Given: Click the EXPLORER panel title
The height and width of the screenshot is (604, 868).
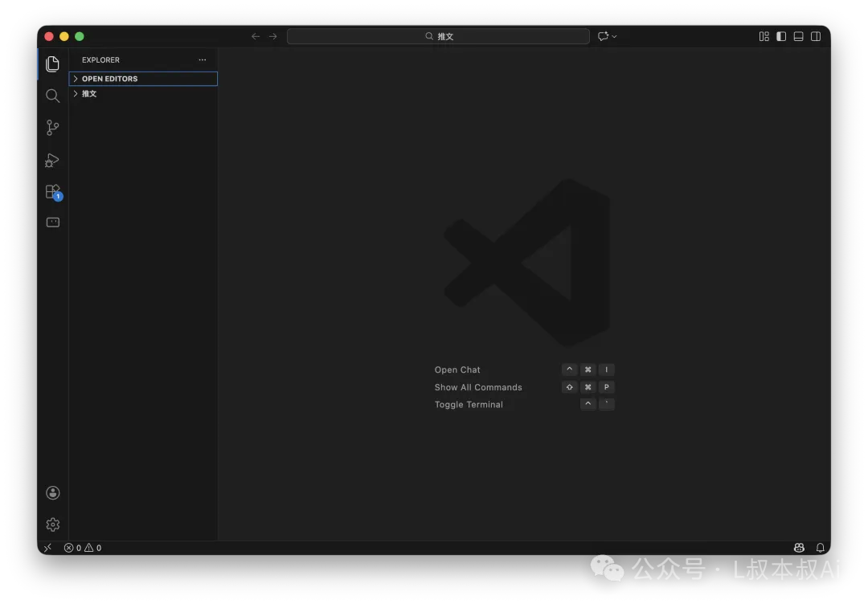Looking at the screenshot, I should click(x=100, y=59).
